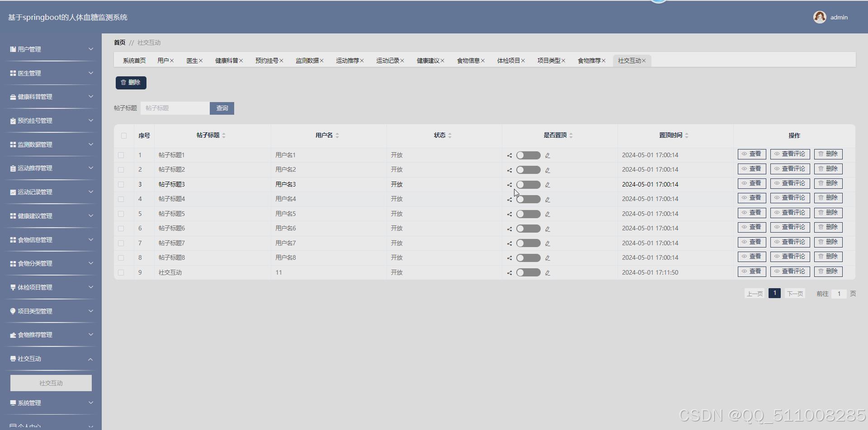This screenshot has width=868, height=430.
Task: Toggle the pin switch for 帖子标题5
Action: (x=528, y=214)
